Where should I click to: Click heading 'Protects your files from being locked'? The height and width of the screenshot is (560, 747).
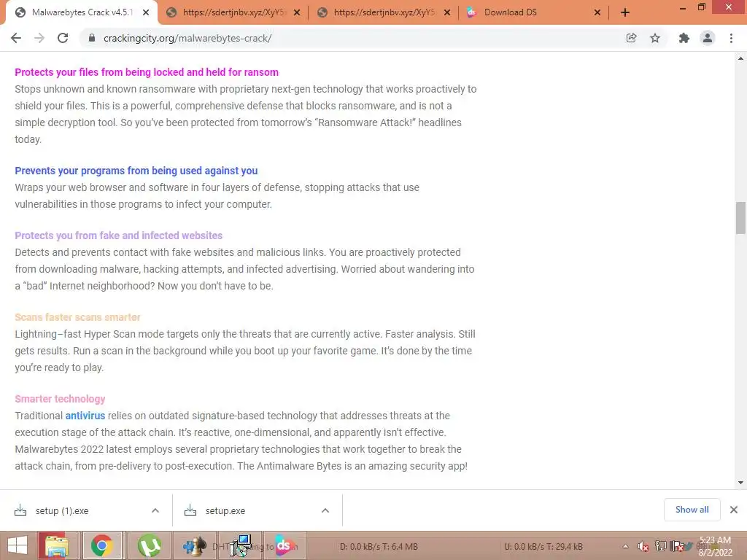[147, 72]
